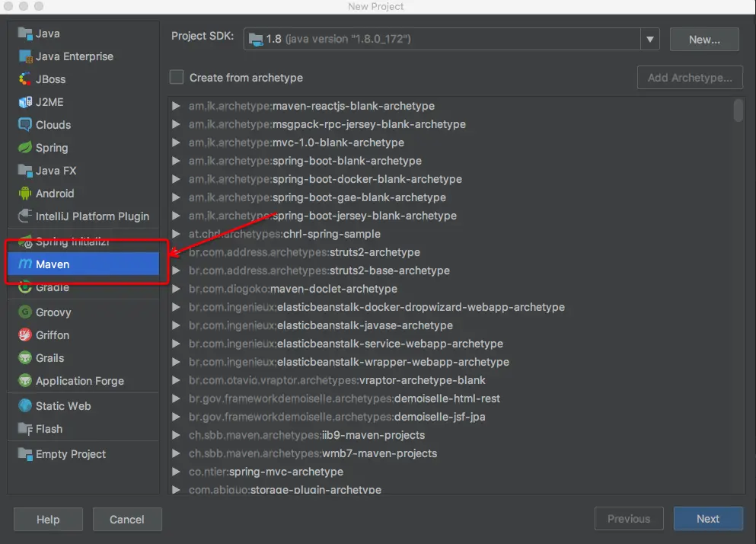Expand elasticbeanstalk-javase-archetype node
This screenshot has width=756, height=544.
(x=176, y=325)
